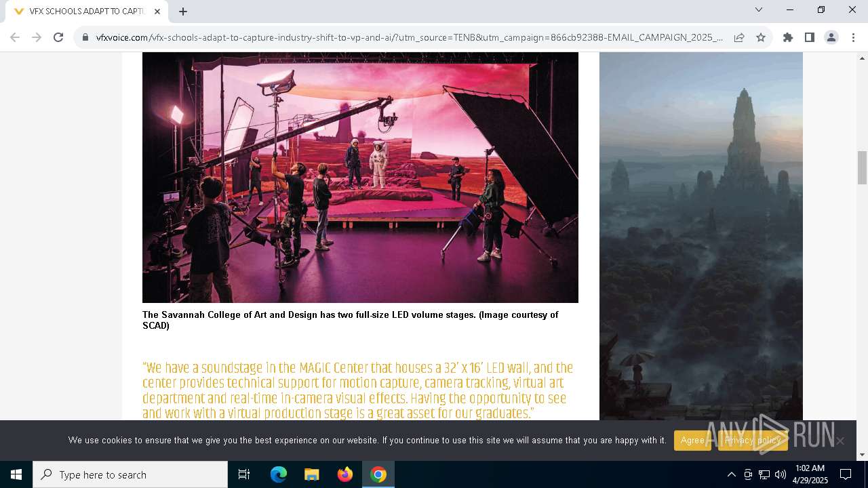868x488 pixels.
Task: Close the VFX SCHOOLS ADAPT tab
Action: [x=158, y=12]
